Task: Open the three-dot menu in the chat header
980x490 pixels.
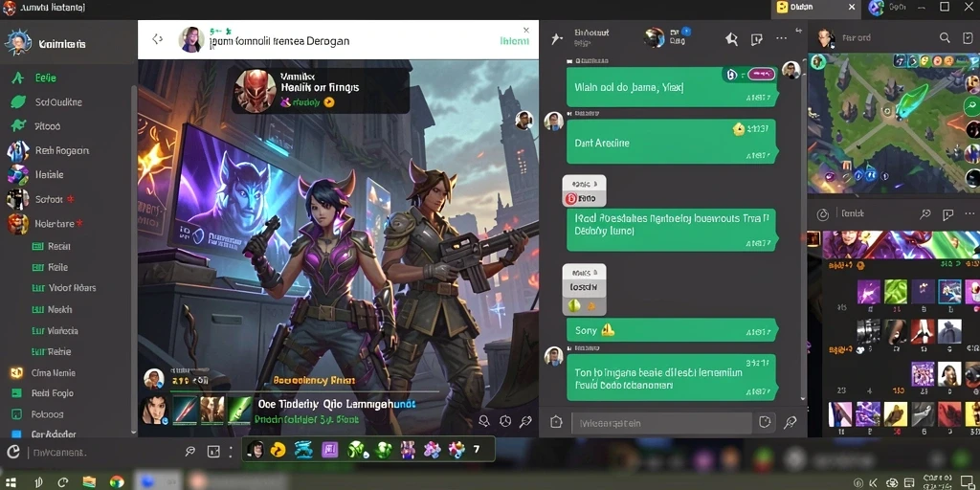Action: (x=781, y=38)
